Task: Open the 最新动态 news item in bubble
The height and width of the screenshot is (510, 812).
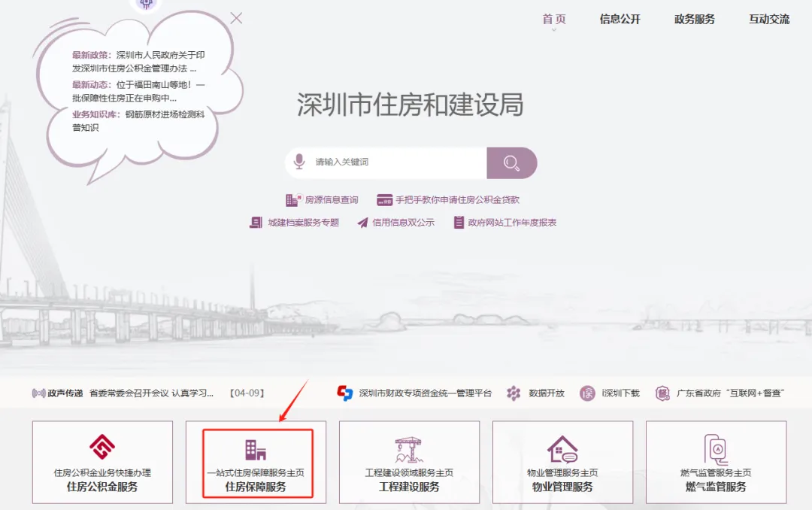Action: tap(138, 91)
